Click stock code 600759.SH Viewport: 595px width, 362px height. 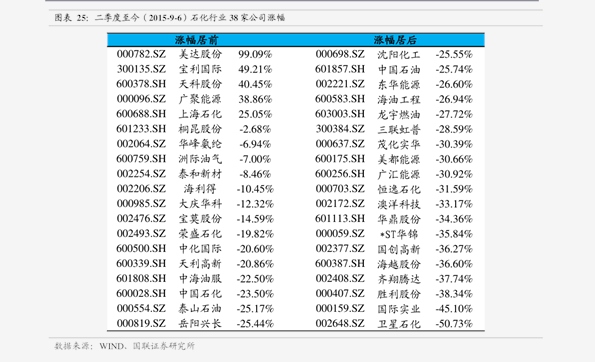pos(141,159)
